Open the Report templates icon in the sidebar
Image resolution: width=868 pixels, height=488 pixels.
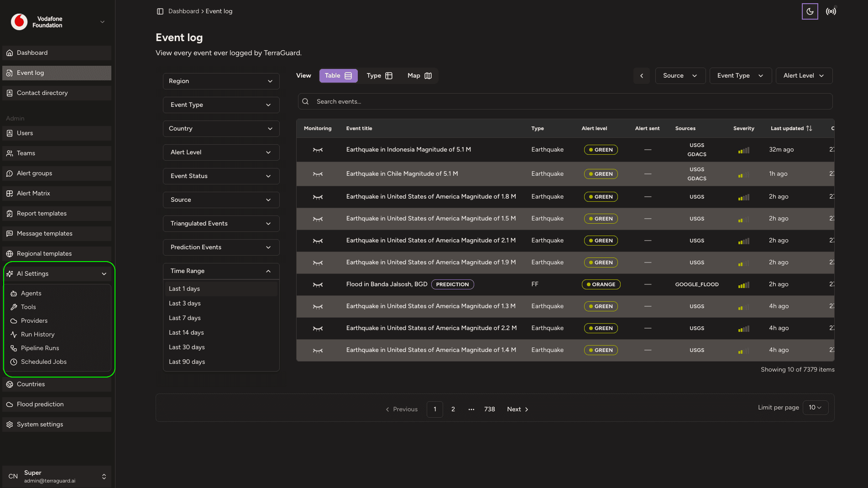pyautogui.click(x=10, y=214)
